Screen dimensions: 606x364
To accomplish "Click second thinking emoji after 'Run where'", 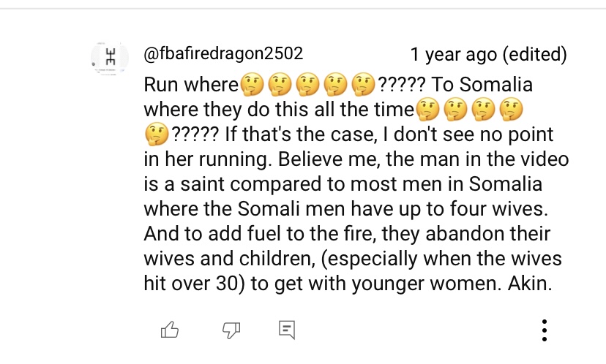I will [x=280, y=85].
